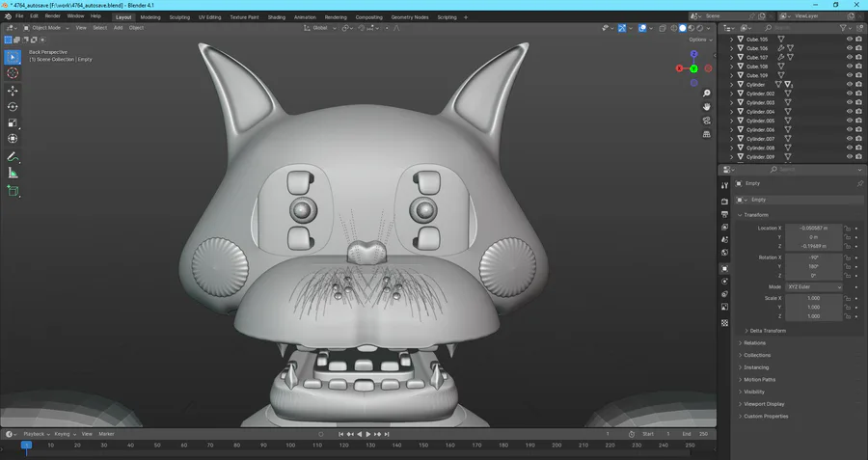Viewport: 868px width, 460px height.
Task: Open the Playback popover in timeline
Action: [37, 435]
